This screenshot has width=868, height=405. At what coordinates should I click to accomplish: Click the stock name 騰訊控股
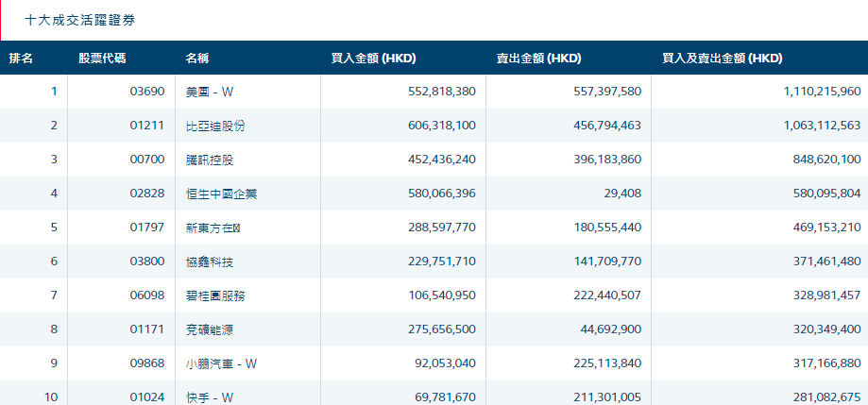210,160
